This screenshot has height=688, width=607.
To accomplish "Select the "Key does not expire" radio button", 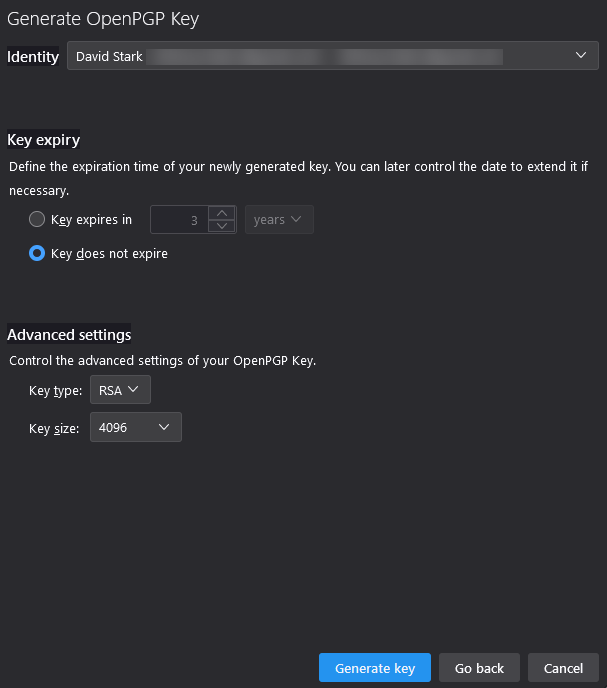I will coord(37,253).
